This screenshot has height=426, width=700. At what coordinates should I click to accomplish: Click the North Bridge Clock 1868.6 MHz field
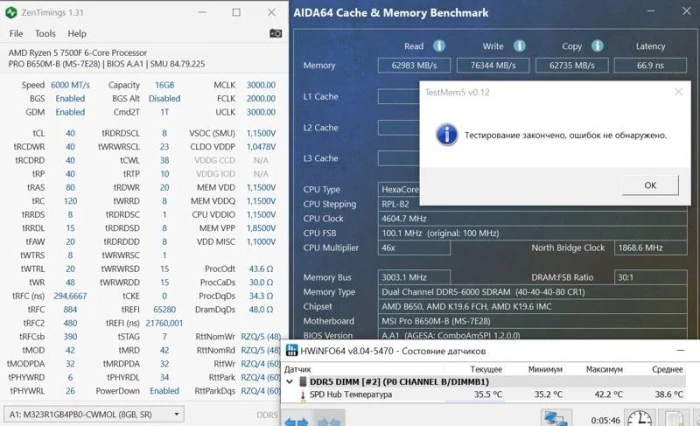[650, 248]
